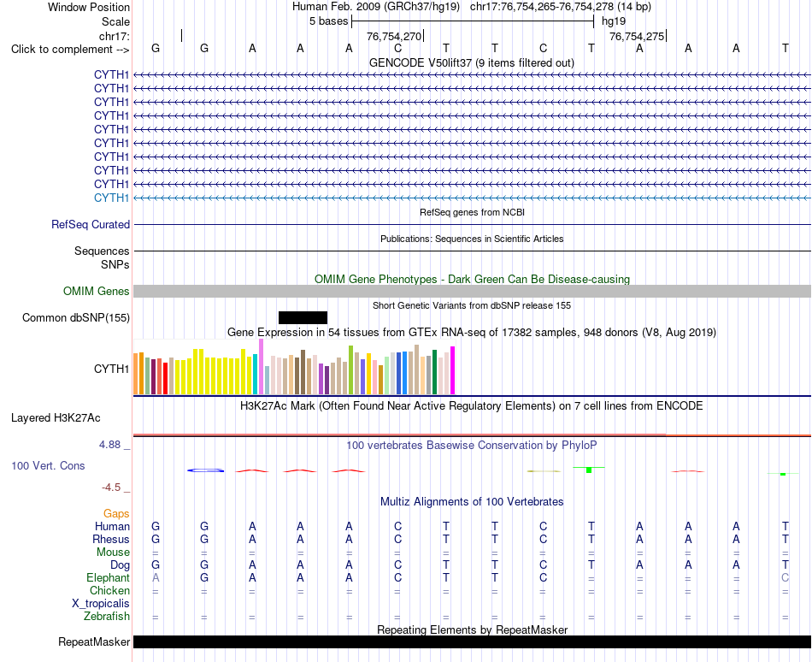Click the "chr17:" ruler label
The height and width of the screenshot is (662, 812).
[x=115, y=36]
